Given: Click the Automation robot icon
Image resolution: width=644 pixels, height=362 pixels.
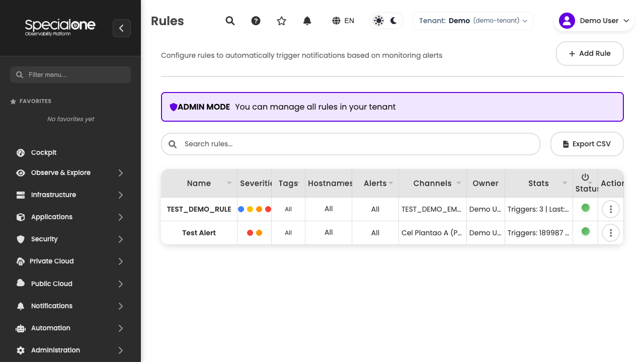Looking at the screenshot, I should 21,328.
